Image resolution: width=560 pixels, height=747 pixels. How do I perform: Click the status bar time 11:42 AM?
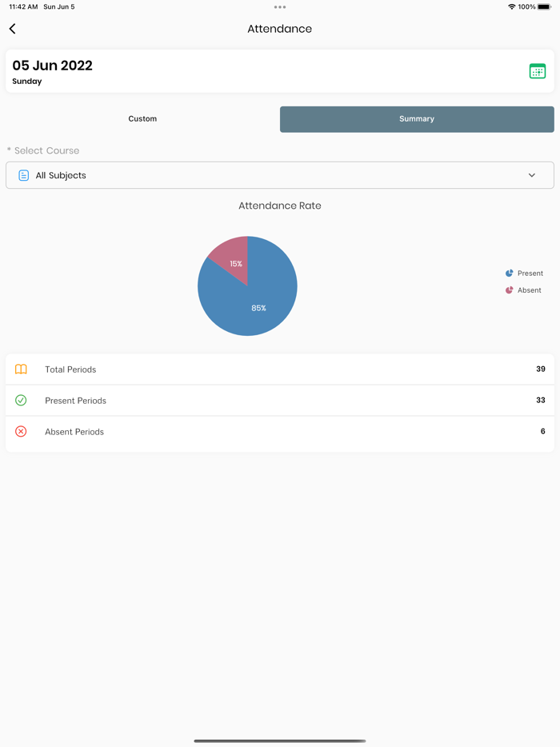pos(23,6)
